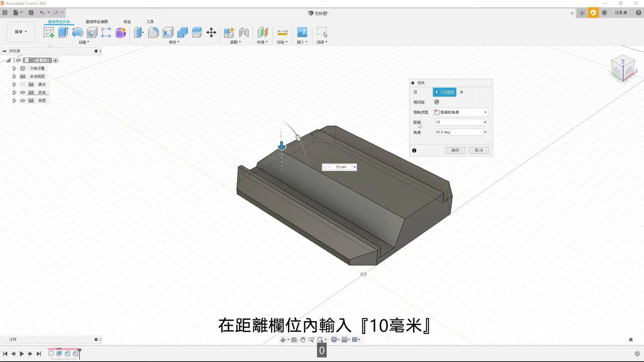
Task: Open the Display Settings monitor icon
Action: point(334,340)
